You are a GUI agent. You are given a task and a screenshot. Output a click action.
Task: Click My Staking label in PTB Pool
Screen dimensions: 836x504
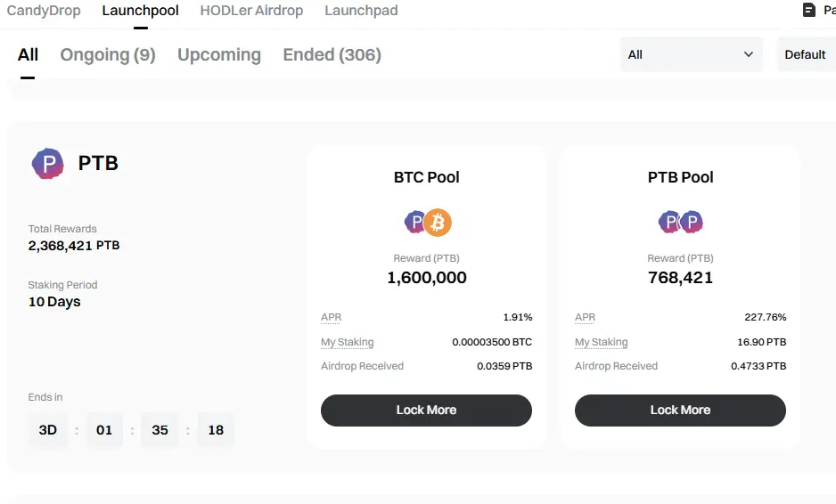[x=602, y=342]
